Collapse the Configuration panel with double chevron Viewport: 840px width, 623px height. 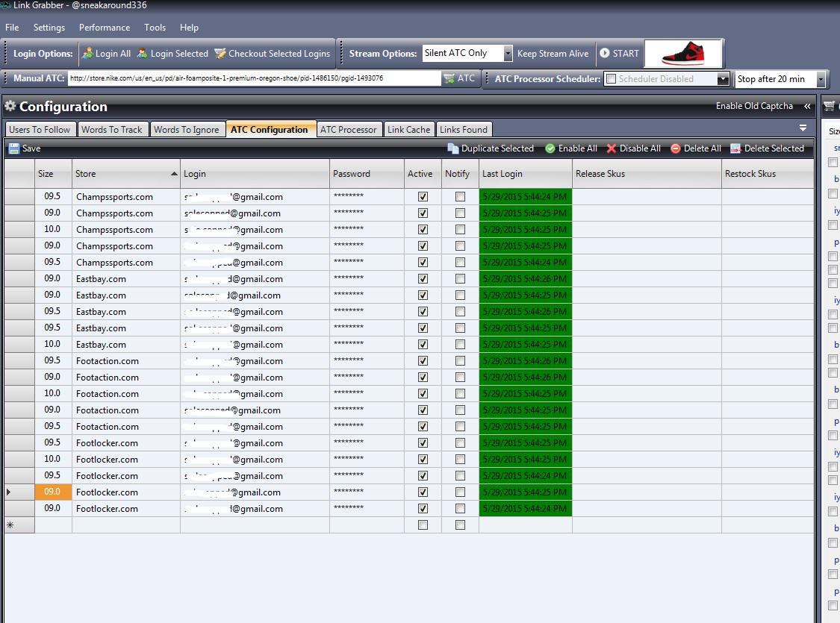[807, 106]
